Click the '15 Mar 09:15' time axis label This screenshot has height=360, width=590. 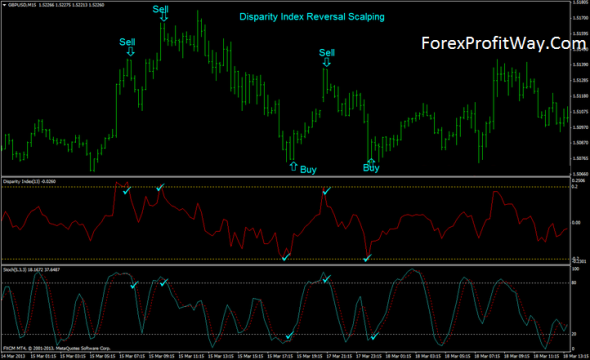pyautogui.click(x=161, y=356)
